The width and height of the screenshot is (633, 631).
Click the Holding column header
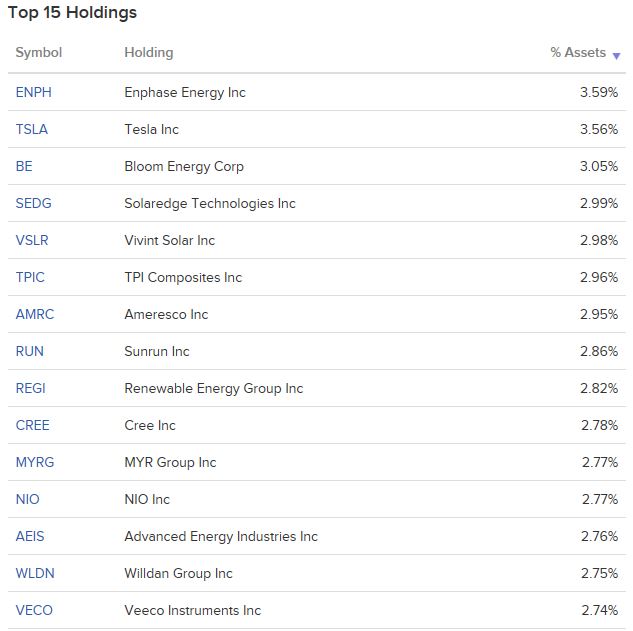[149, 52]
